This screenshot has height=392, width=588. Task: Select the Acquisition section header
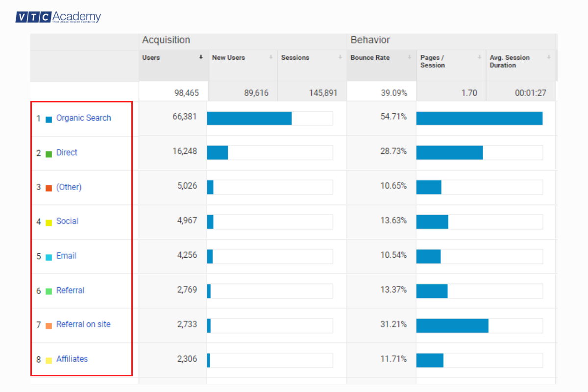coord(166,40)
